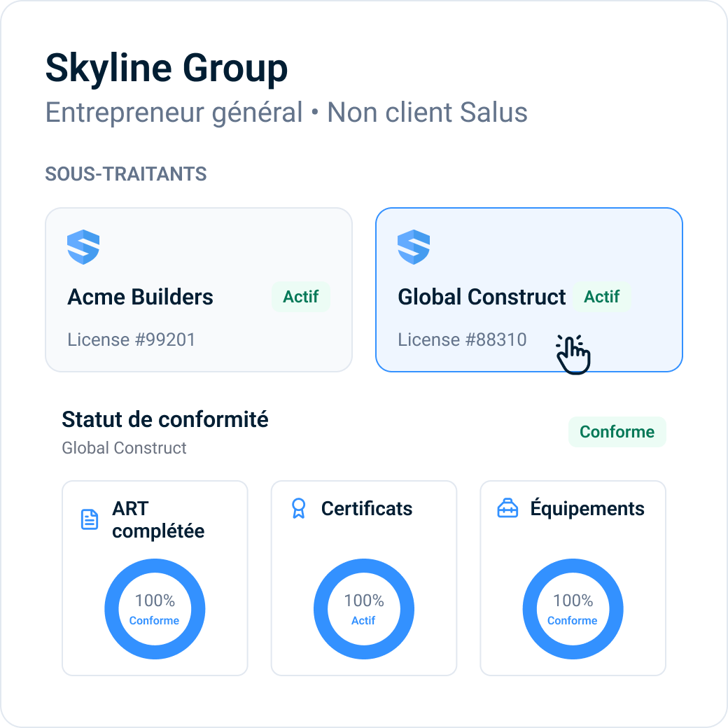Click the Équipements card title

587,507
